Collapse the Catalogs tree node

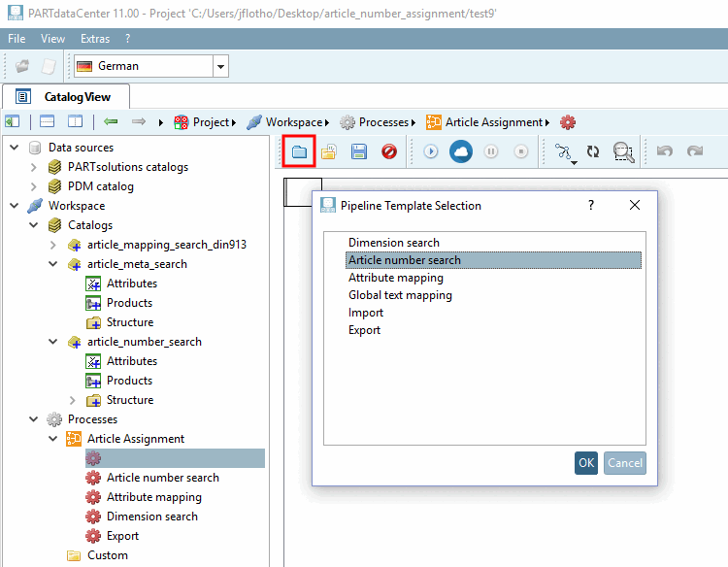pos(33,224)
